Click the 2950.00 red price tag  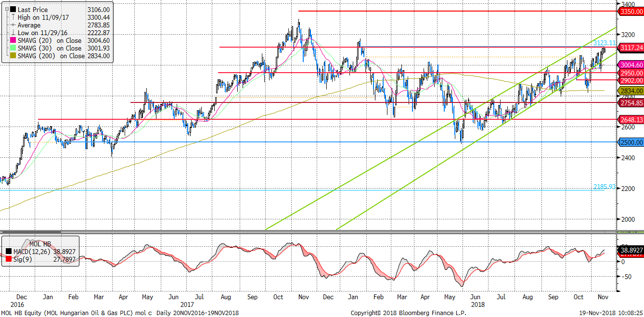tap(631, 73)
